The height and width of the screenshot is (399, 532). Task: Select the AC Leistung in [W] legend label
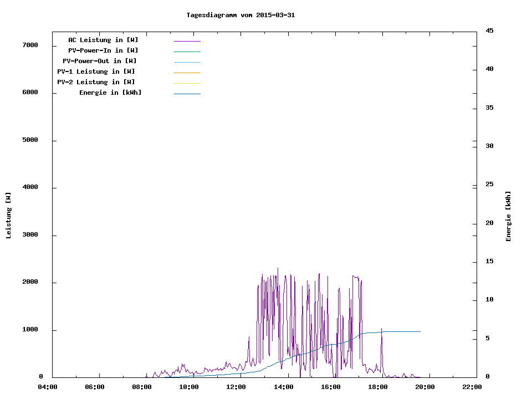pos(103,40)
